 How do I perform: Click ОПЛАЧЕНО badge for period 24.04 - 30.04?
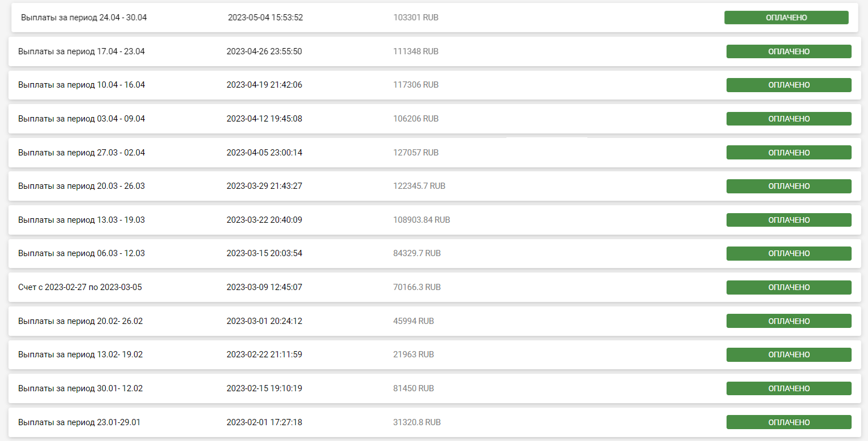(x=786, y=18)
